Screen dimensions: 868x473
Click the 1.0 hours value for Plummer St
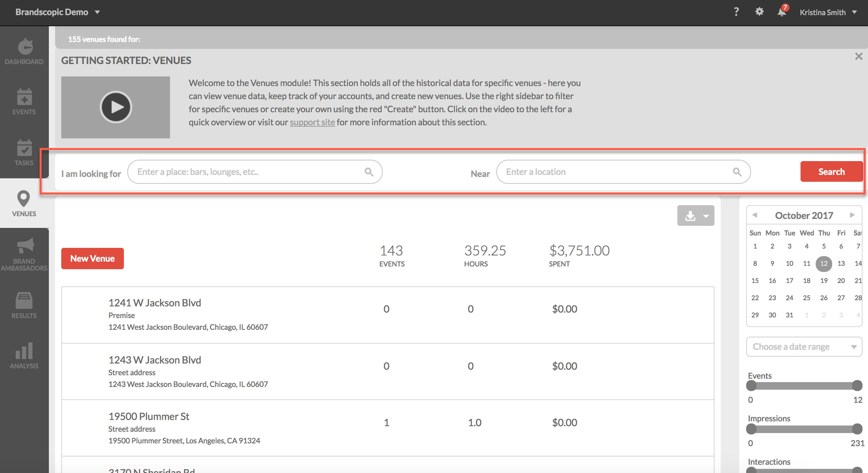pos(475,422)
